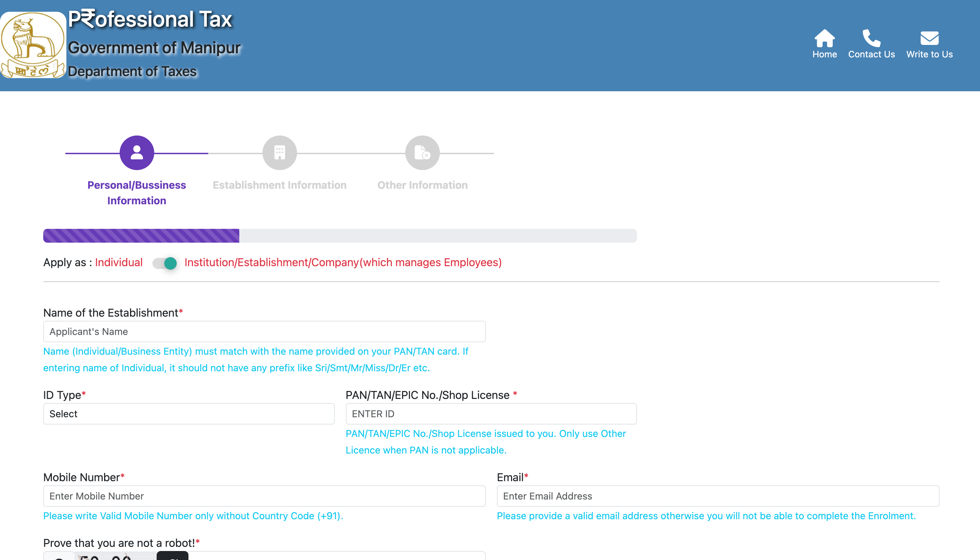The width and height of the screenshot is (980, 560).
Task: Toggle the Apply as Individual/Institution switch
Action: [165, 263]
